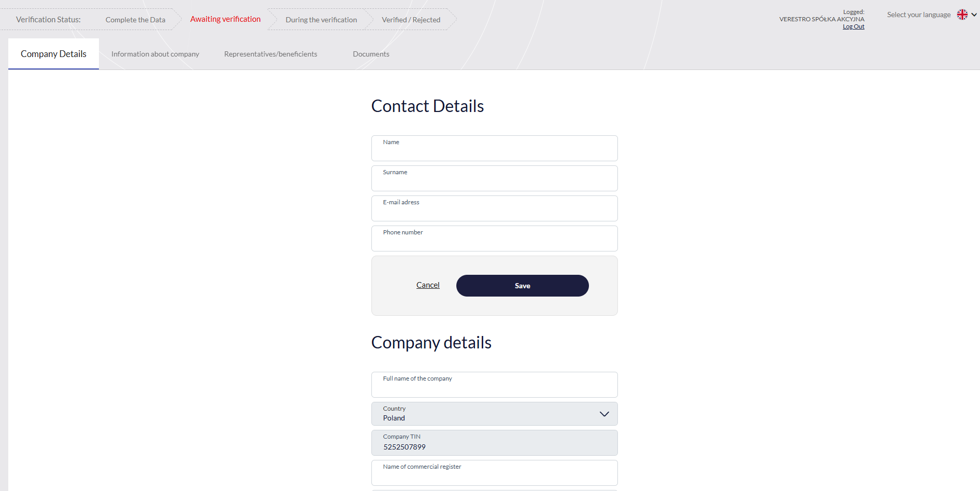Open the Representatives/beneficients tab
Screen dimensions: 980x491
(270, 54)
